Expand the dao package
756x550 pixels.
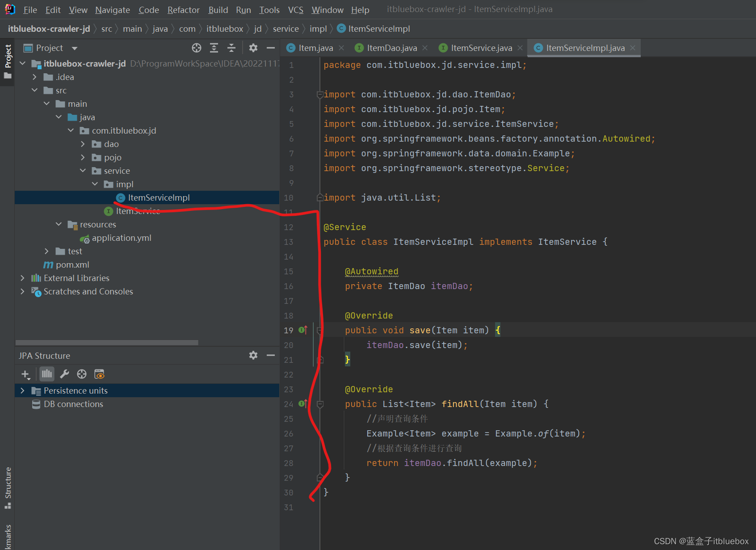click(83, 144)
